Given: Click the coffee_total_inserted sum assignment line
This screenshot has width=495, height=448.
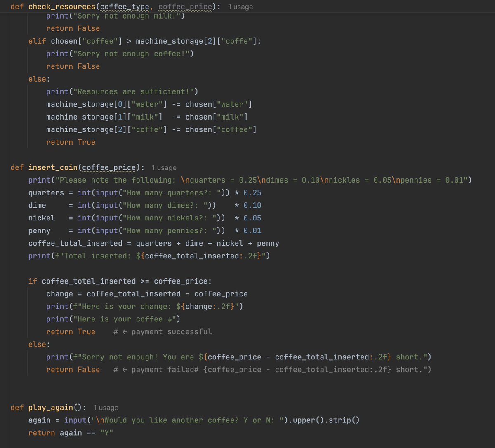Looking at the screenshot, I should point(154,243).
